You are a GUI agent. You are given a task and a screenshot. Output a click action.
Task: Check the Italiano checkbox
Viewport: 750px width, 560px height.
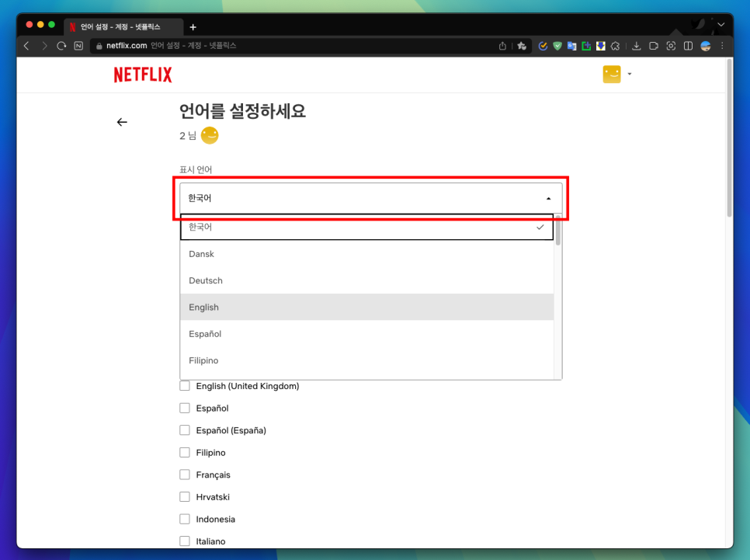click(x=185, y=541)
